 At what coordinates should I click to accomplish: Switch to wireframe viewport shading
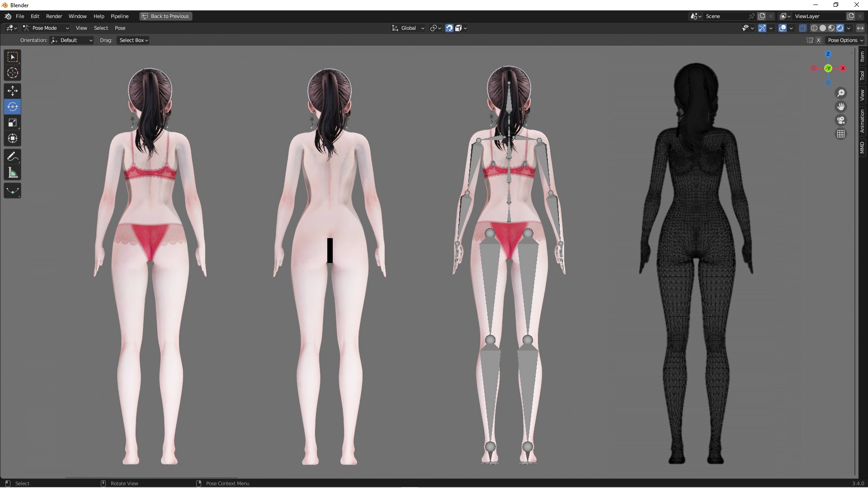point(814,28)
